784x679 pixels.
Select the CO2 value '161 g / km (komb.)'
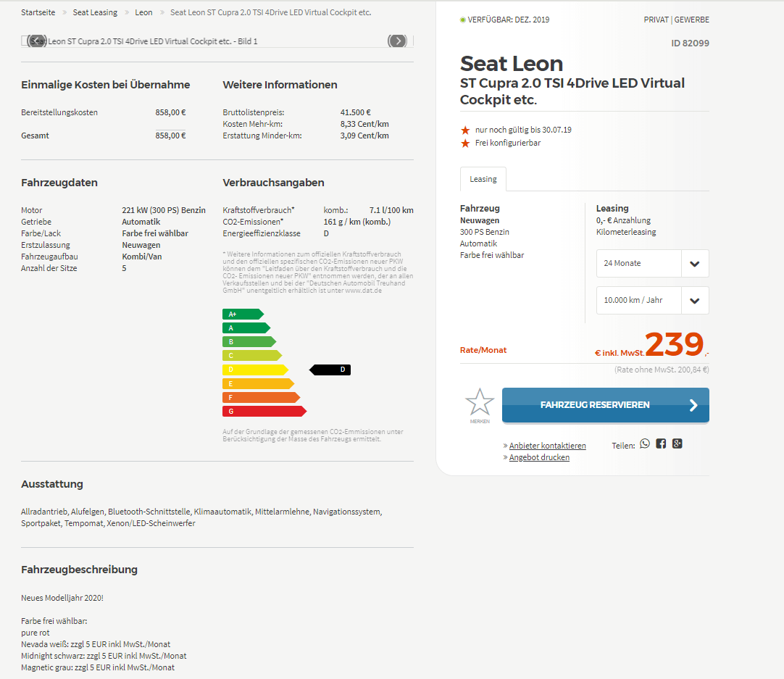point(357,222)
